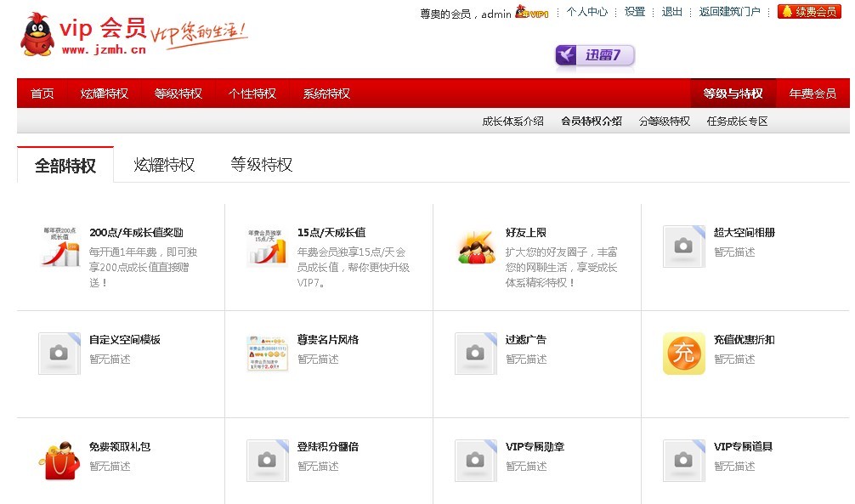This screenshot has width=855, height=504.
Task: Open 自定义空间模板 title link
Action: (125, 339)
